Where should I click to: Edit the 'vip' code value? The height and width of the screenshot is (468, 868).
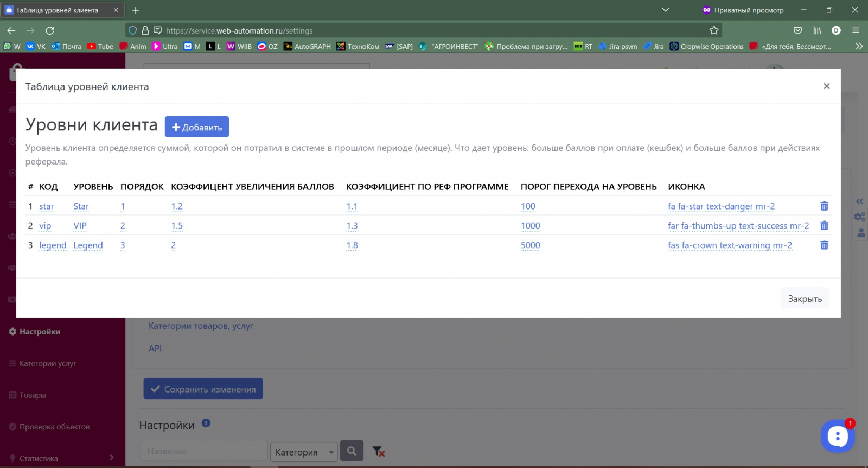coord(45,226)
